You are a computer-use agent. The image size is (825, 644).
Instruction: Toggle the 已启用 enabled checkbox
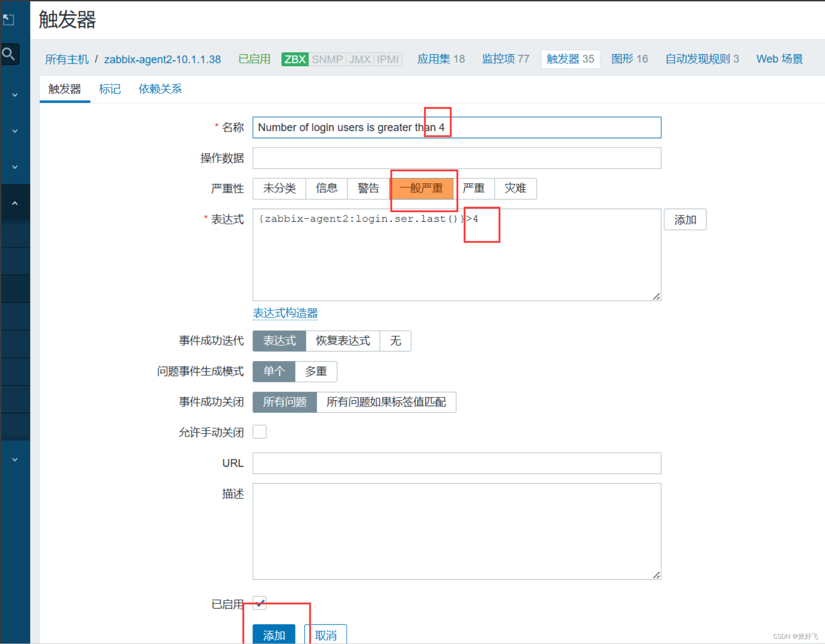260,603
